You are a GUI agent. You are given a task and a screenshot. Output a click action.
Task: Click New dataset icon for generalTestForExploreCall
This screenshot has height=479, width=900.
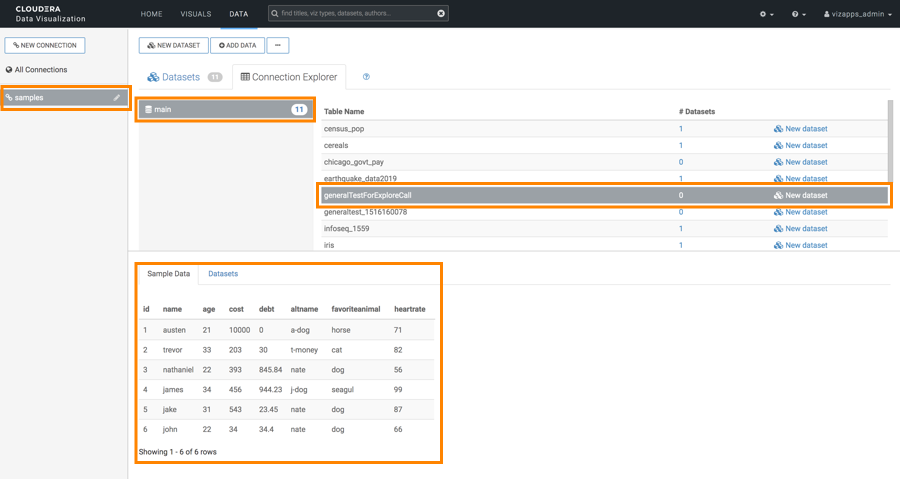[x=779, y=196]
